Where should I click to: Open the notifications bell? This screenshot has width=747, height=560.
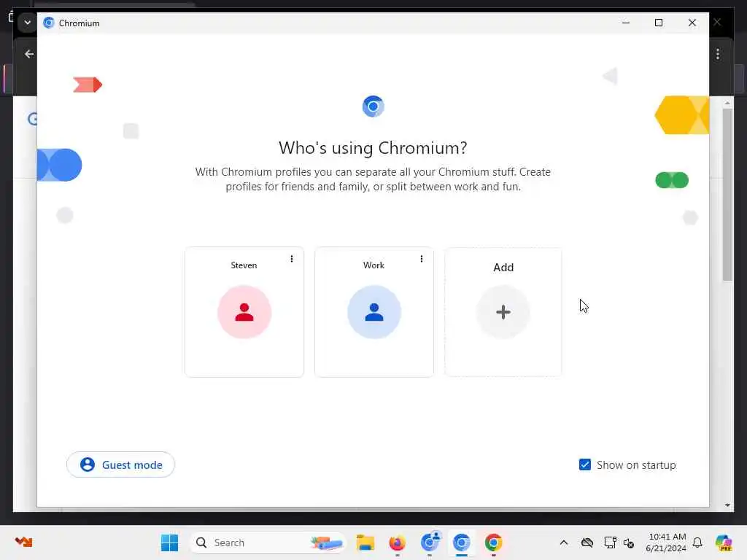tap(697, 542)
